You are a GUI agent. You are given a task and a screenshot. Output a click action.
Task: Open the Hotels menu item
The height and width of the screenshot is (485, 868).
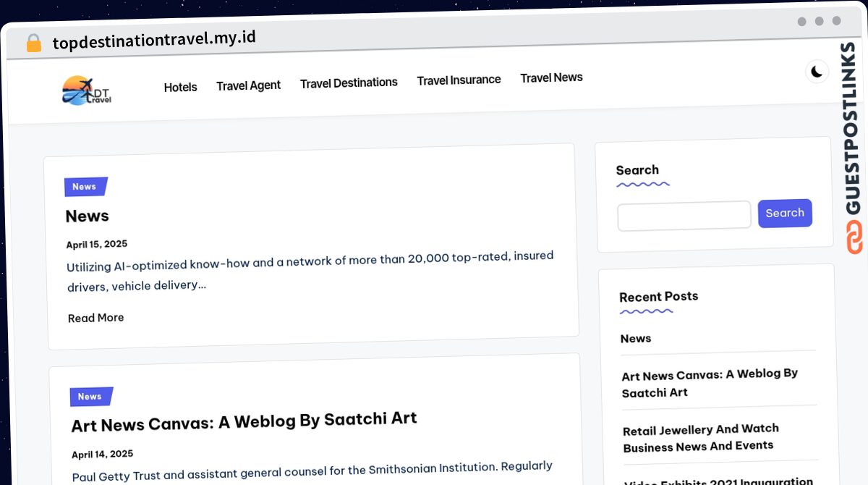point(180,88)
